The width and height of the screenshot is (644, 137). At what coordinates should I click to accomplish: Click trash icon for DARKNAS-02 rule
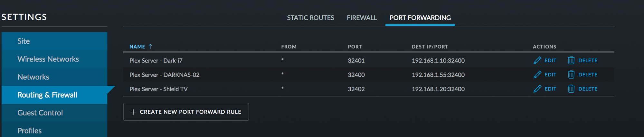click(571, 75)
